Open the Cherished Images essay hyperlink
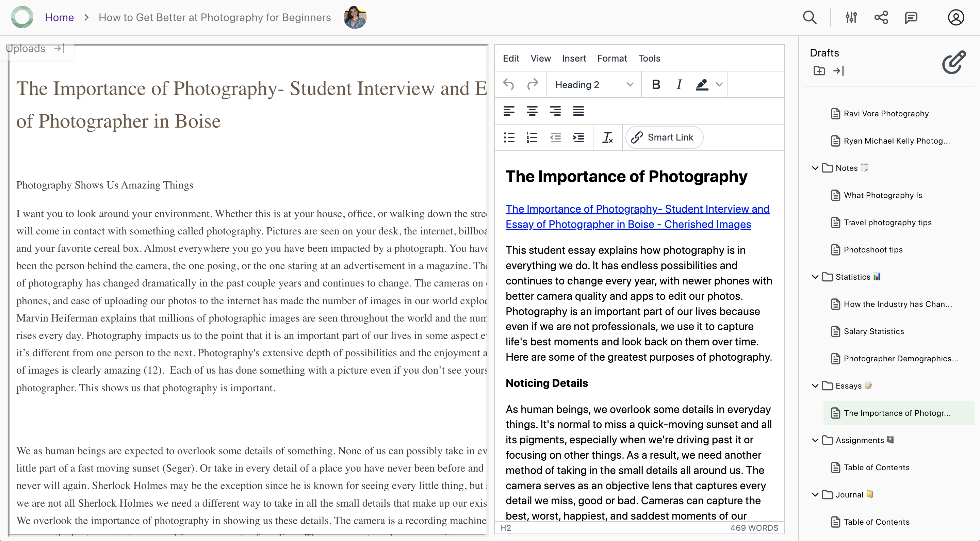 [637, 216]
